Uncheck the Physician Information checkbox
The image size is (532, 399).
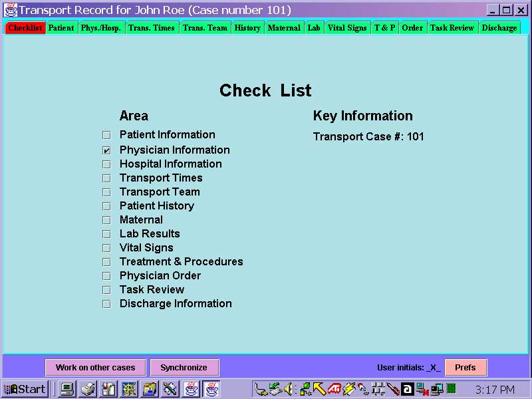[106, 150]
